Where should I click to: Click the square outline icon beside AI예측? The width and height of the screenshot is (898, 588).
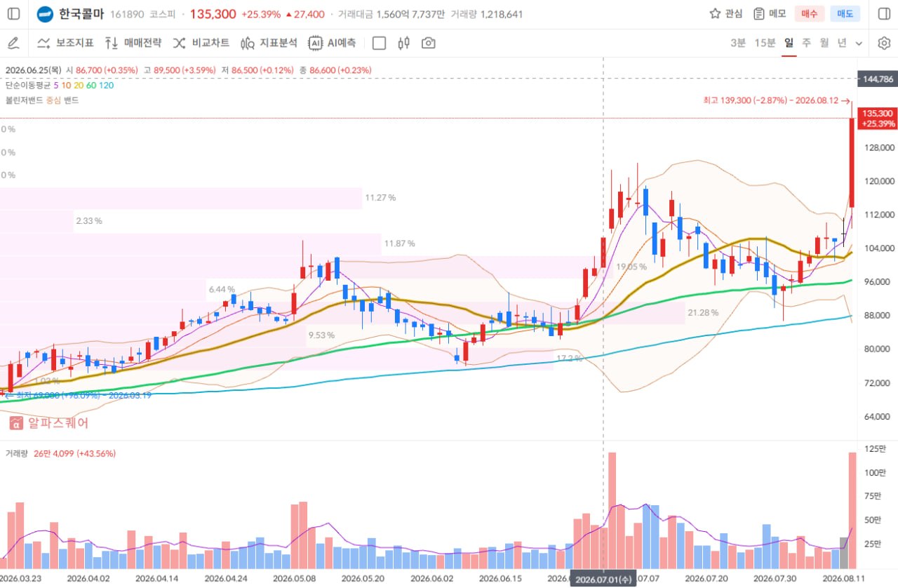pos(379,43)
